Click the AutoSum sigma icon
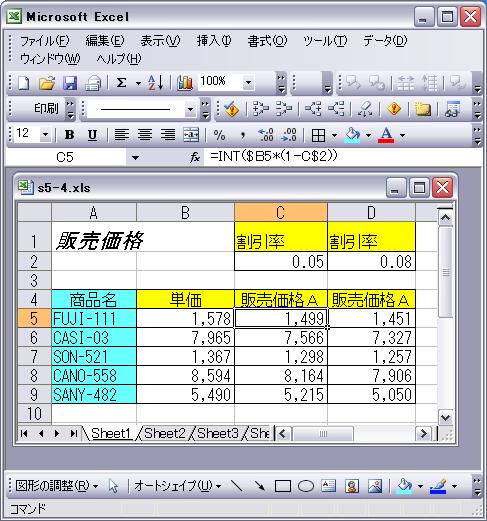487x521 pixels. coord(121,82)
